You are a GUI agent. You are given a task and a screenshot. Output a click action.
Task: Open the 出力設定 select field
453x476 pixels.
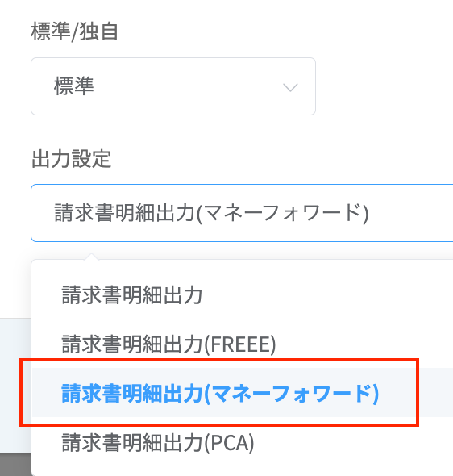pyautogui.click(x=242, y=213)
